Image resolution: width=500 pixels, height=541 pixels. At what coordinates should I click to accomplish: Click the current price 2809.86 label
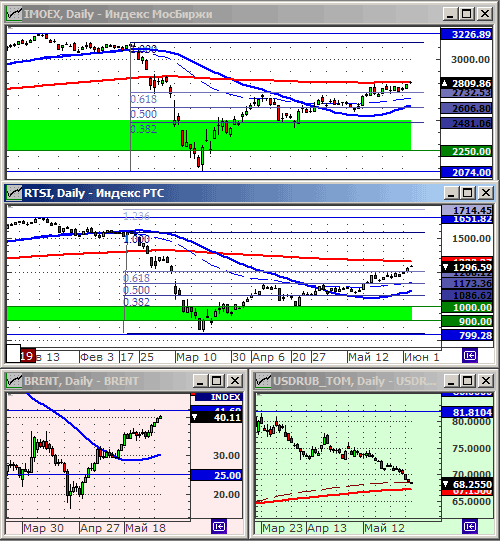tap(467, 83)
